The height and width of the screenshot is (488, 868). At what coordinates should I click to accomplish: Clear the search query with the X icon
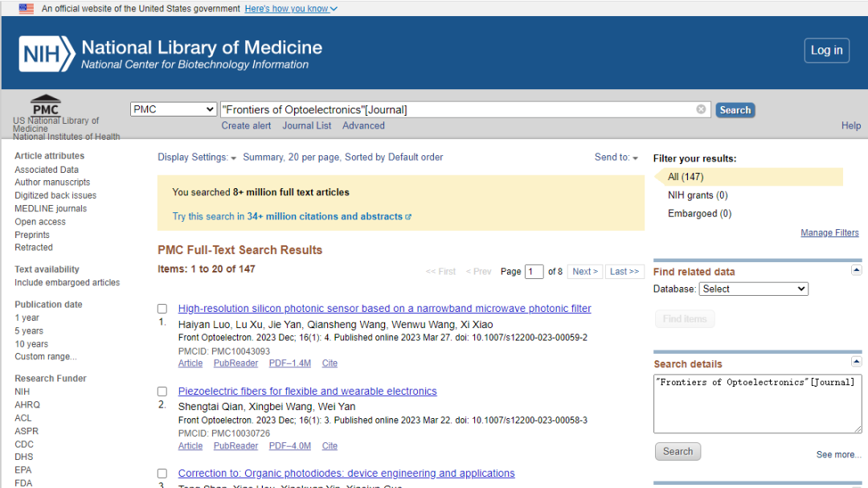pyautogui.click(x=701, y=109)
